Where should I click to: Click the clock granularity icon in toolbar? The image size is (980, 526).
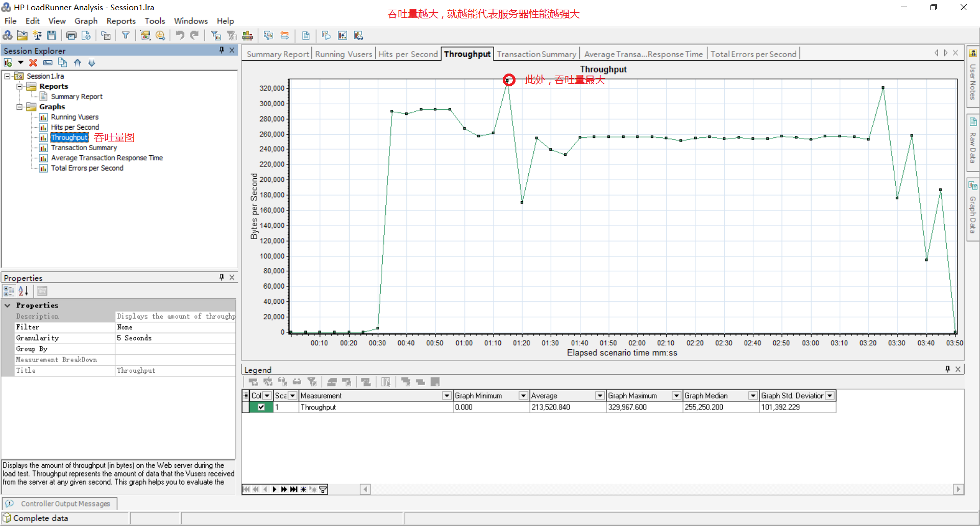coord(160,35)
